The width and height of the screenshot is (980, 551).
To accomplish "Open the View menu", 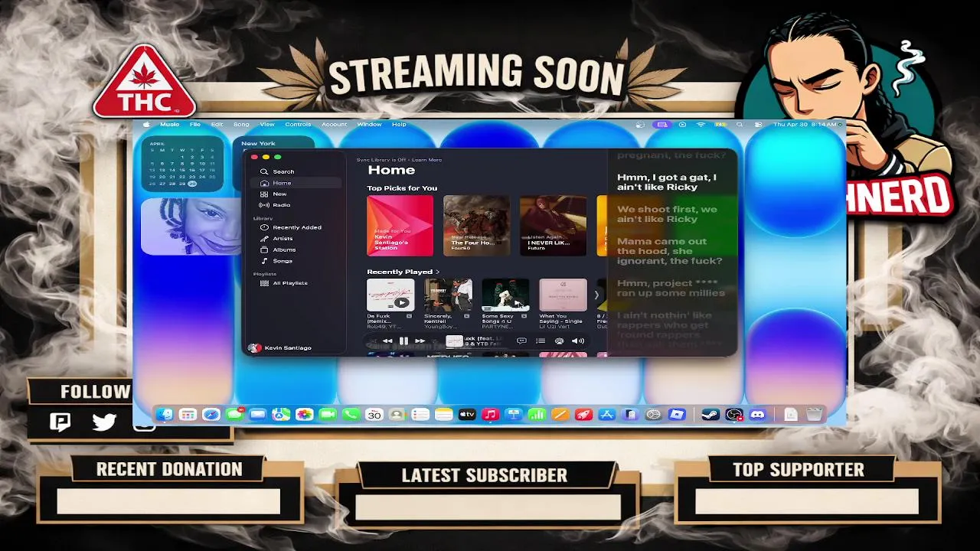I will 267,124.
